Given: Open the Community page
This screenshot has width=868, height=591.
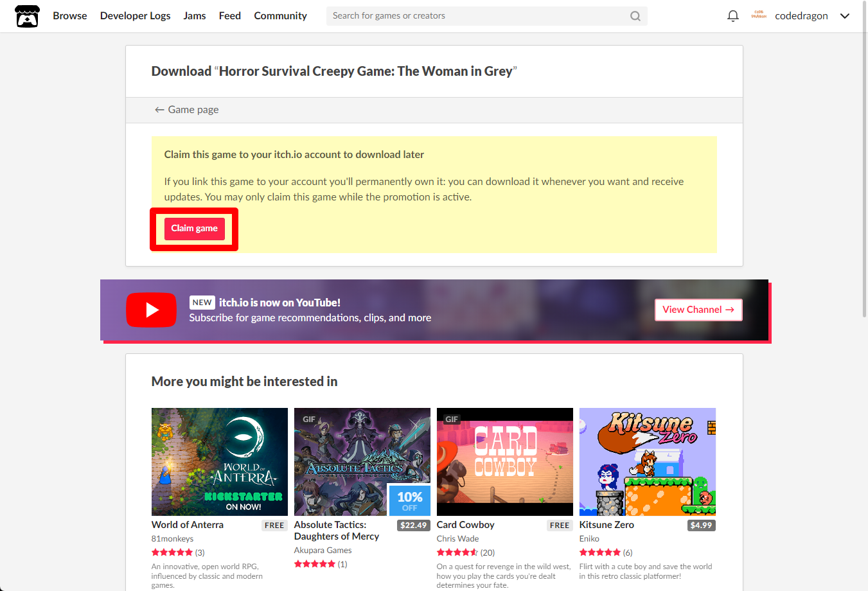Looking at the screenshot, I should click(x=280, y=16).
